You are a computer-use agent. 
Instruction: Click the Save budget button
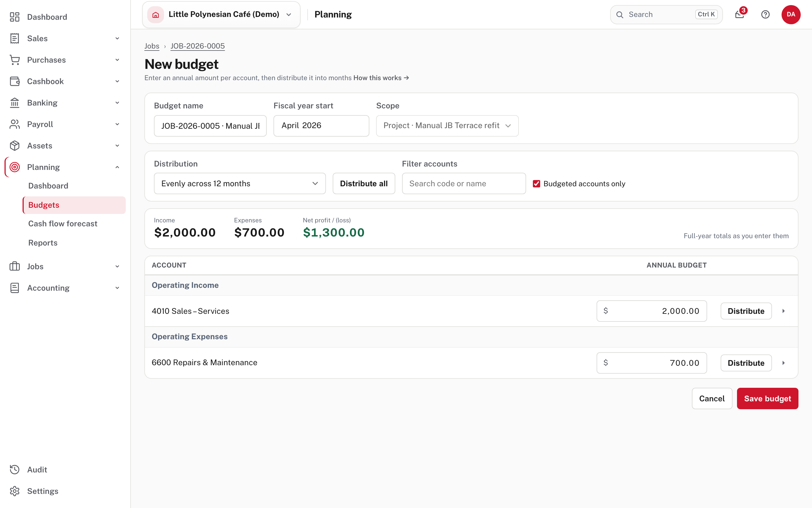pyautogui.click(x=767, y=398)
